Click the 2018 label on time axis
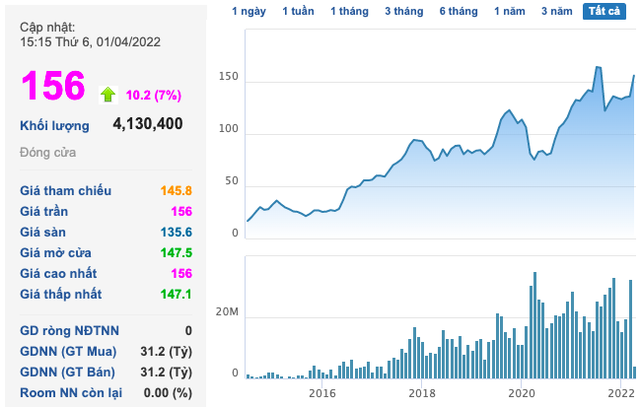The width and height of the screenshot is (640, 407). pyautogui.click(x=422, y=393)
